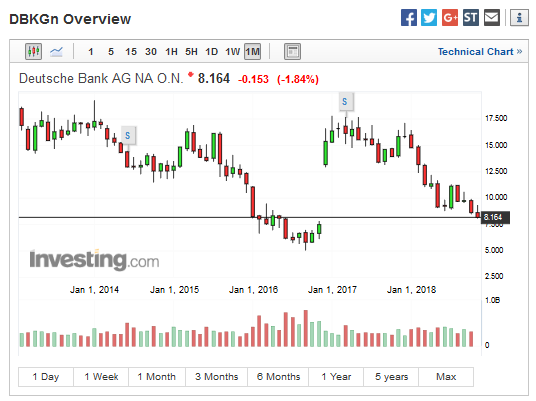Share chart by email envelope icon
The image size is (536, 401).
492,17
